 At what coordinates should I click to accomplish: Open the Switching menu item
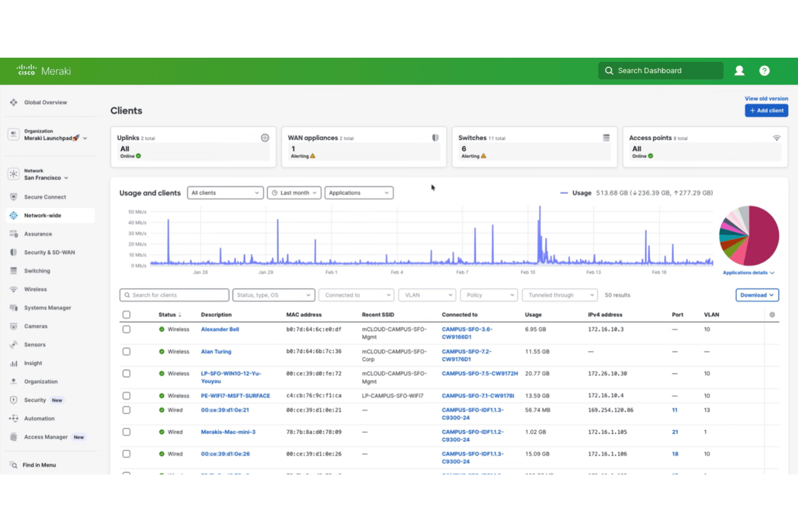point(37,271)
